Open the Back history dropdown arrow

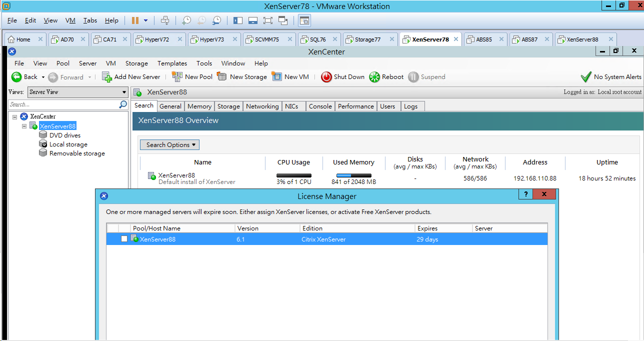tap(43, 77)
